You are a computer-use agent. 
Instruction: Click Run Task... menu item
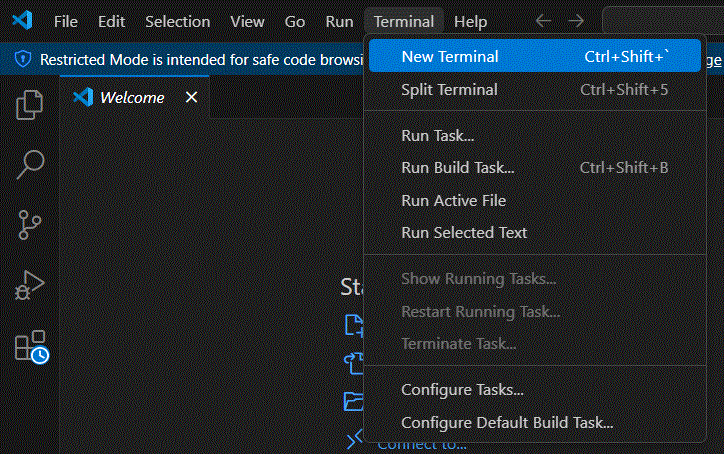point(437,135)
